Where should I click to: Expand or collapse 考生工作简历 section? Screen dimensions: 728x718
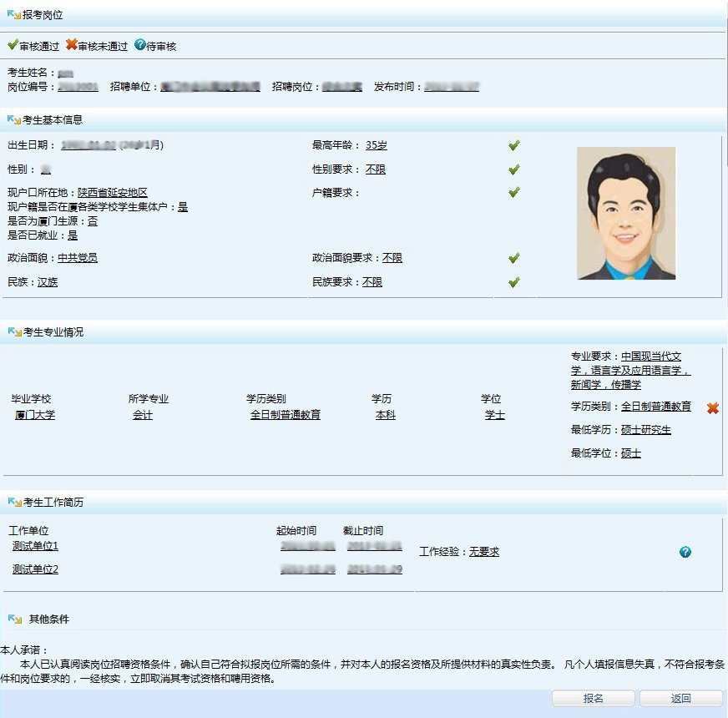14,502
